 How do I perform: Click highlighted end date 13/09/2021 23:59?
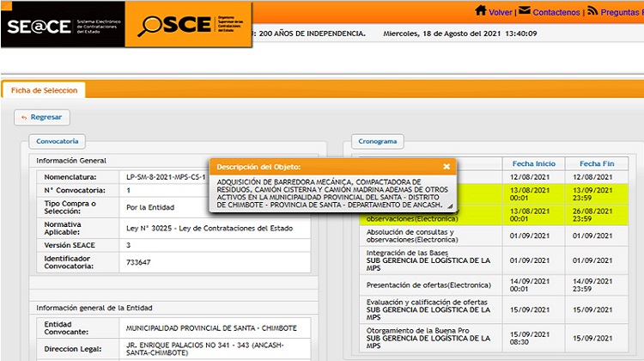(x=592, y=194)
